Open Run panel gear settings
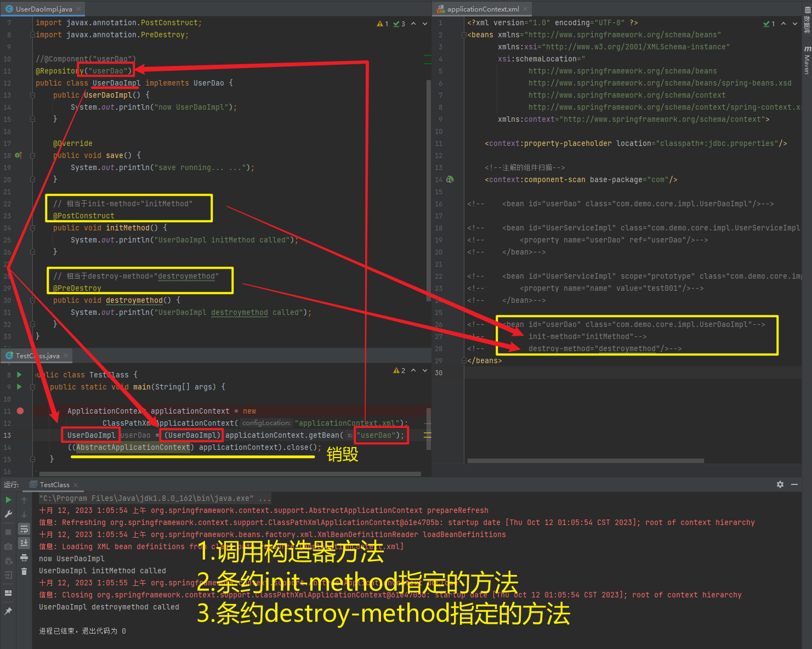 coord(780,484)
